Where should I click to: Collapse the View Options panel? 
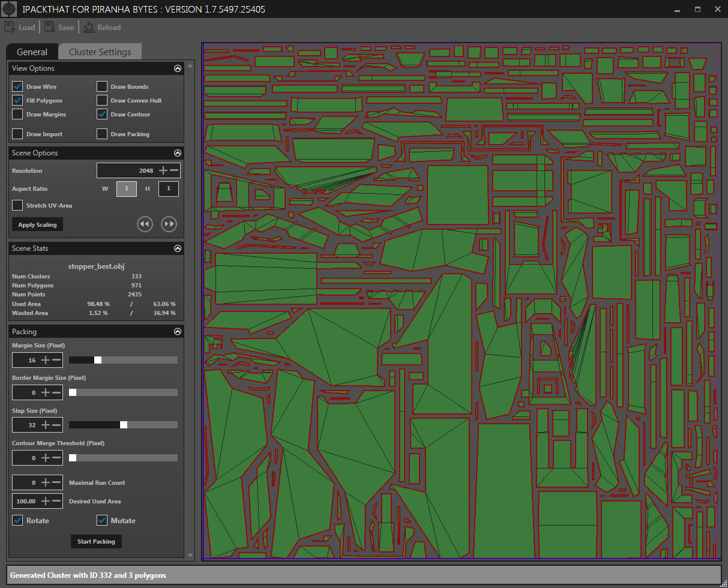tap(177, 68)
